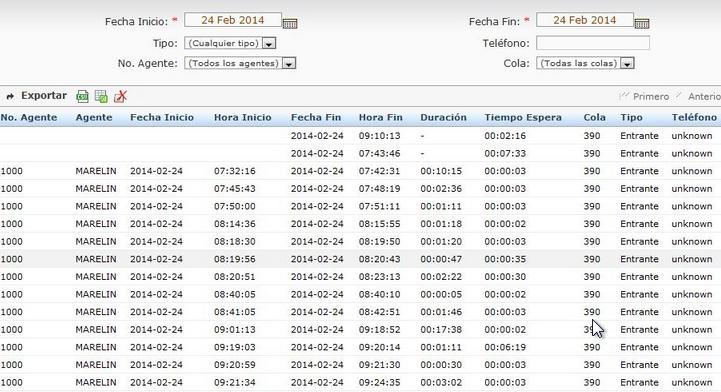
Task: Click the Fecha Fin date field
Action: (x=584, y=20)
